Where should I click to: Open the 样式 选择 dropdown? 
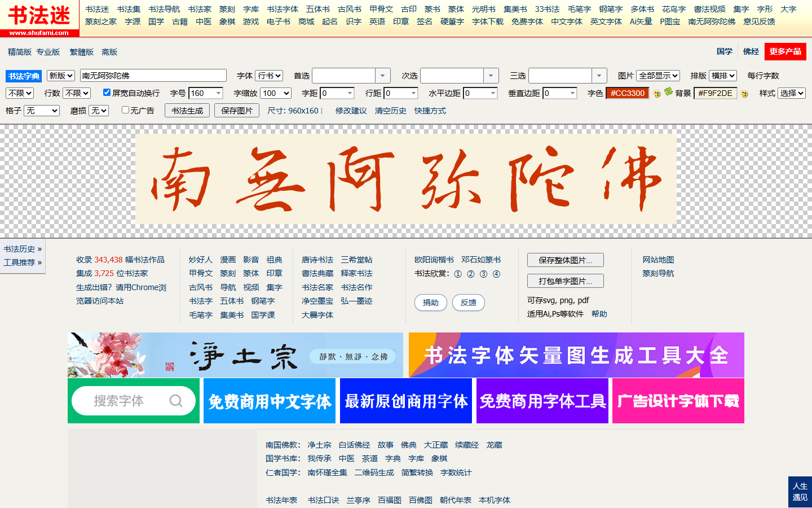point(792,93)
